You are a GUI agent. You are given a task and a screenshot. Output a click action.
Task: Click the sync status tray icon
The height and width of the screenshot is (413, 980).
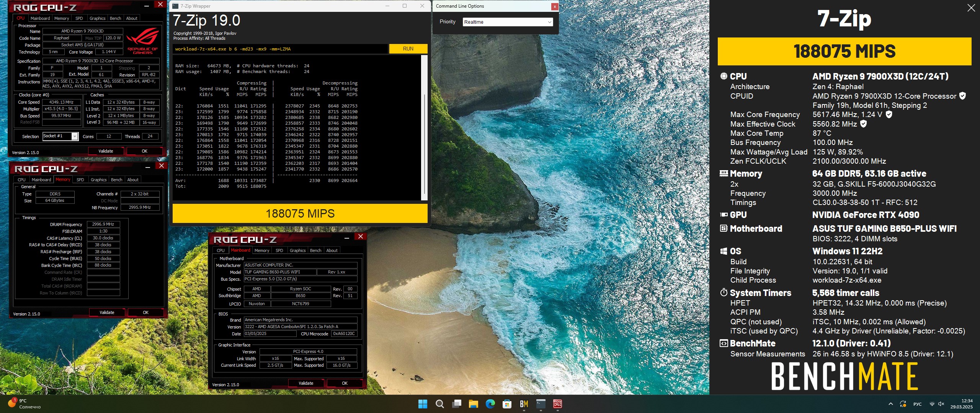[x=903, y=404]
